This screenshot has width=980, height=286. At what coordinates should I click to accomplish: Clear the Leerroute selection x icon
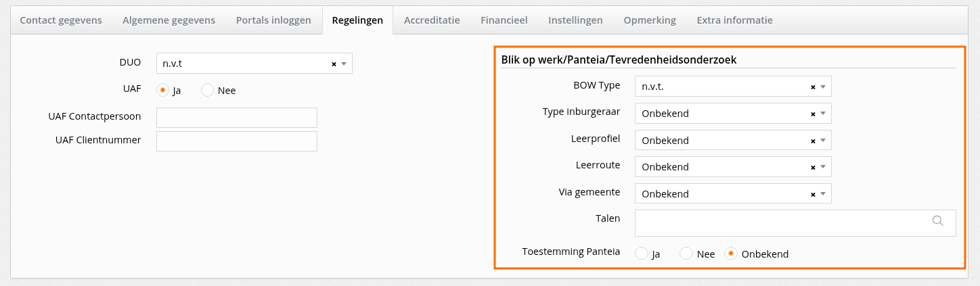coord(813,167)
